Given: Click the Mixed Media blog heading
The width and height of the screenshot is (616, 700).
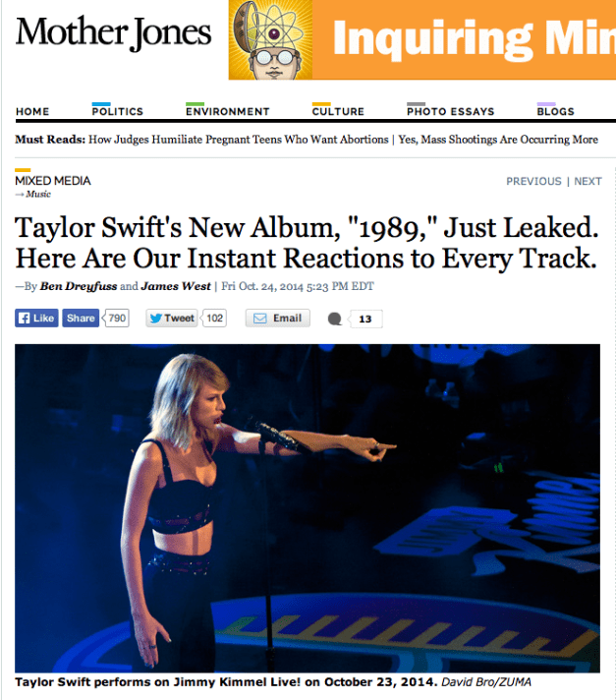Looking at the screenshot, I should (53, 181).
